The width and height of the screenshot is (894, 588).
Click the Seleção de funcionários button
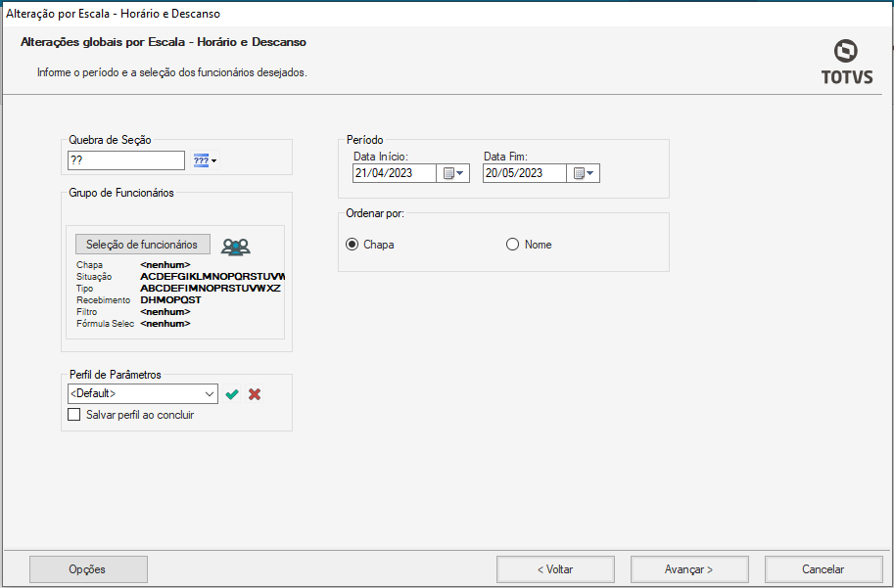pyautogui.click(x=142, y=245)
